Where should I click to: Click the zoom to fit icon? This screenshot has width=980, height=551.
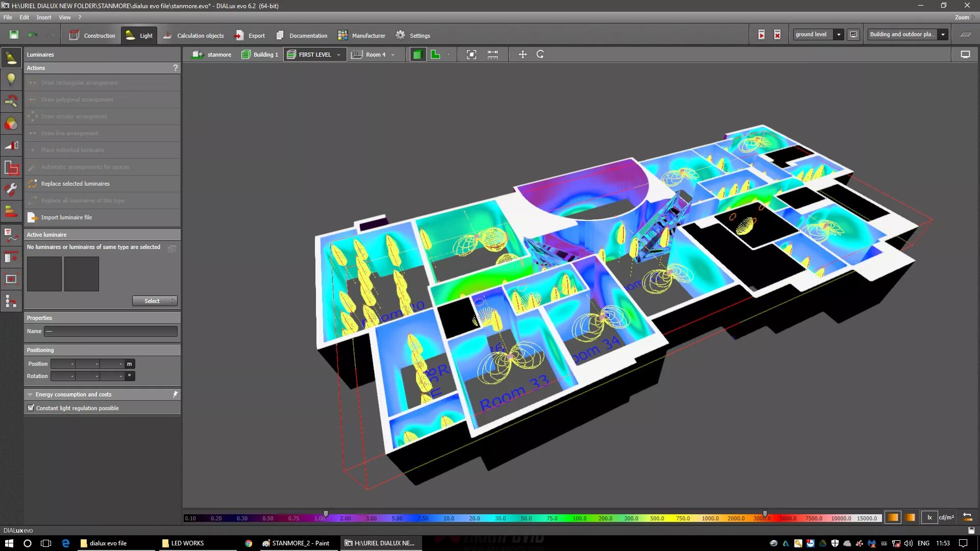click(x=471, y=55)
